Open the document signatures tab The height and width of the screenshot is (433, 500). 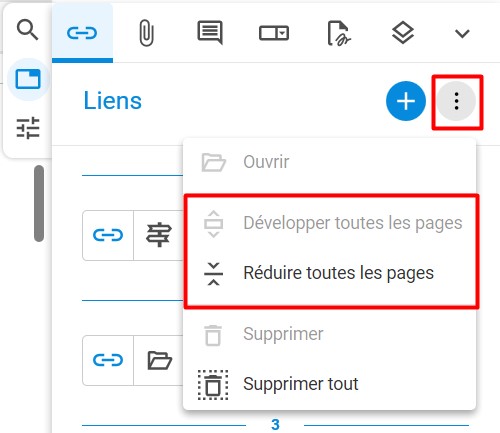(339, 33)
